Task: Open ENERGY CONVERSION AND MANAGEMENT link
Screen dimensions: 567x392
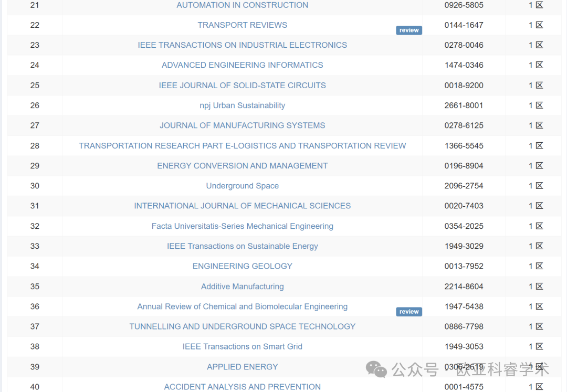Action: point(242,166)
